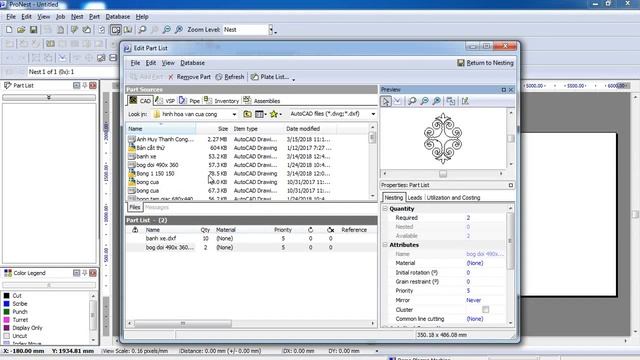The width and height of the screenshot is (640, 360).
Task: Open the Help menu in ProNest main window
Action: tap(142, 17)
